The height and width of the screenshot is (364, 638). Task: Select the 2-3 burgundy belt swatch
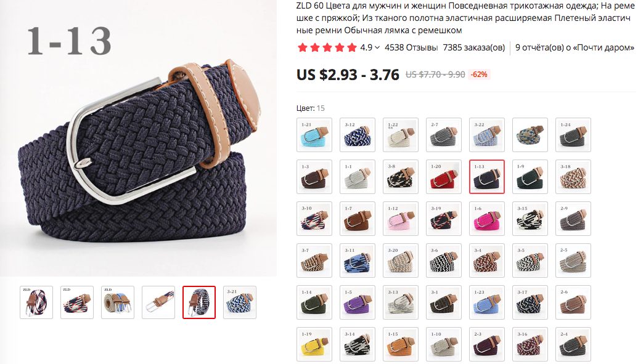point(486,344)
